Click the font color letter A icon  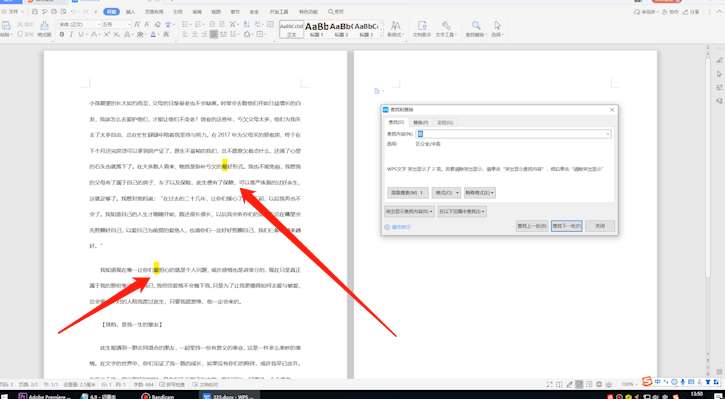pyautogui.click(x=153, y=35)
